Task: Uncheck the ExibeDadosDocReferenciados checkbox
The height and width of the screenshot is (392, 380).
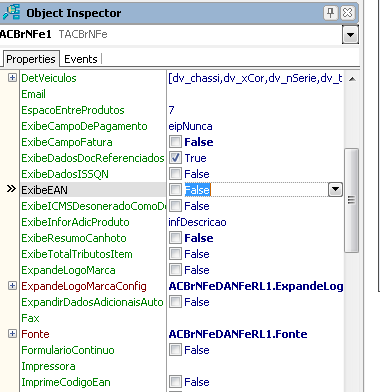Action: (x=175, y=158)
